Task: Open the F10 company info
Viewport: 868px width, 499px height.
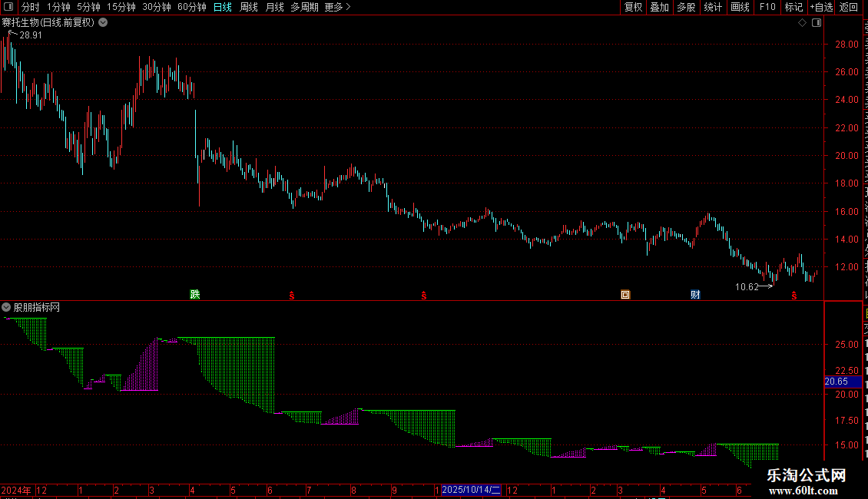Action: coord(767,7)
